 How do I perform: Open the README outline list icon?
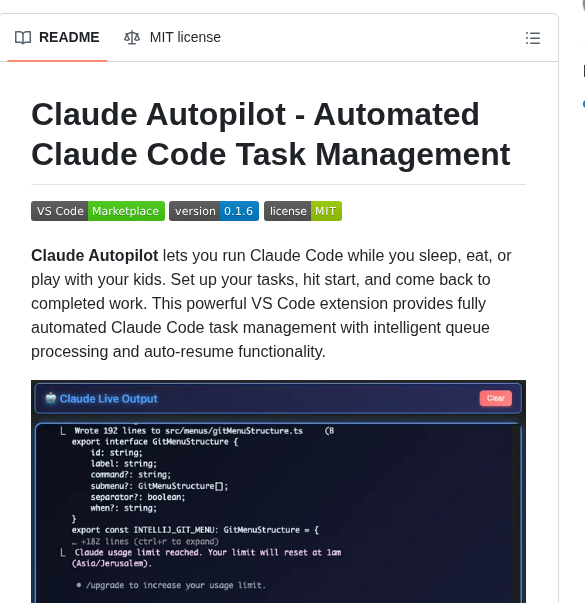pos(533,38)
